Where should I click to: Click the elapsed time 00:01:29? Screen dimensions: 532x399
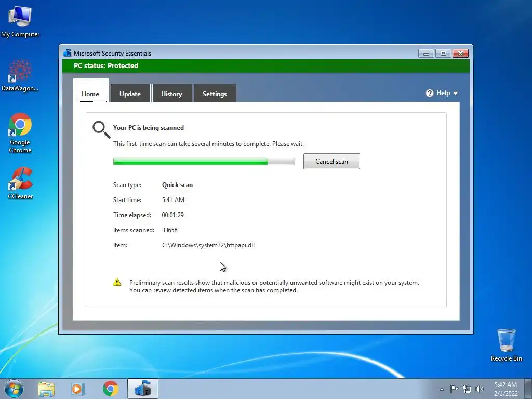click(x=172, y=215)
